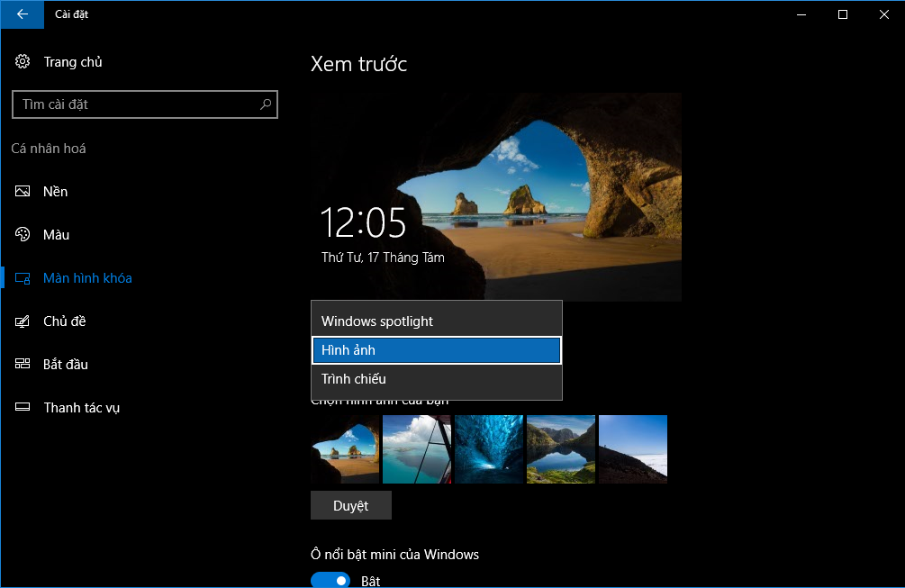This screenshot has width=905, height=588.
Task: Select Windows spotlight from the list
Action: (377, 320)
